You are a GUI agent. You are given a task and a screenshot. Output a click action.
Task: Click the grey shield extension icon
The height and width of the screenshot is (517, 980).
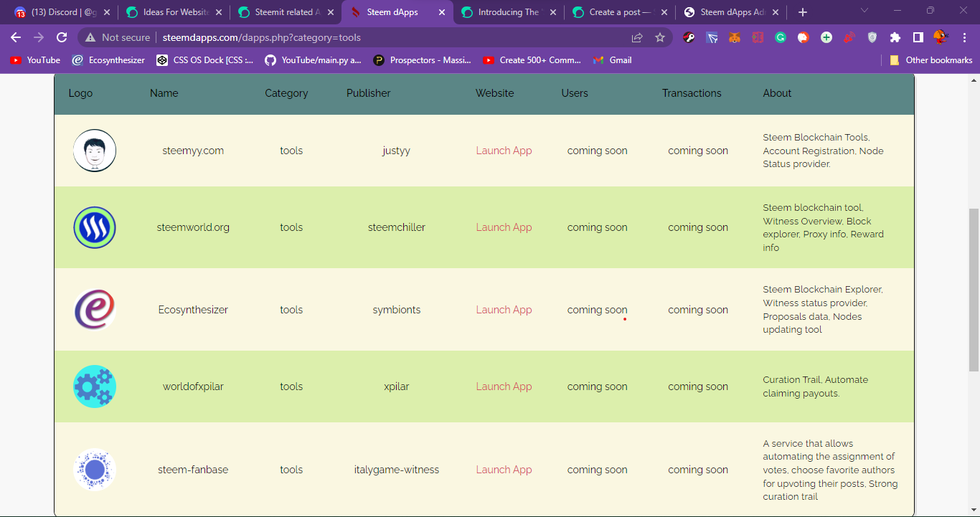pyautogui.click(x=872, y=37)
